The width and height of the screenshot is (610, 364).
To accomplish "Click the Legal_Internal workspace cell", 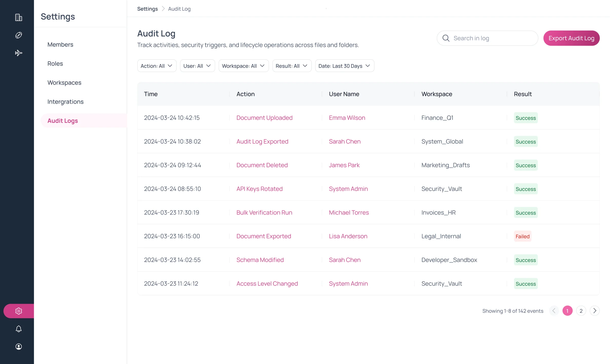I will coord(441,236).
